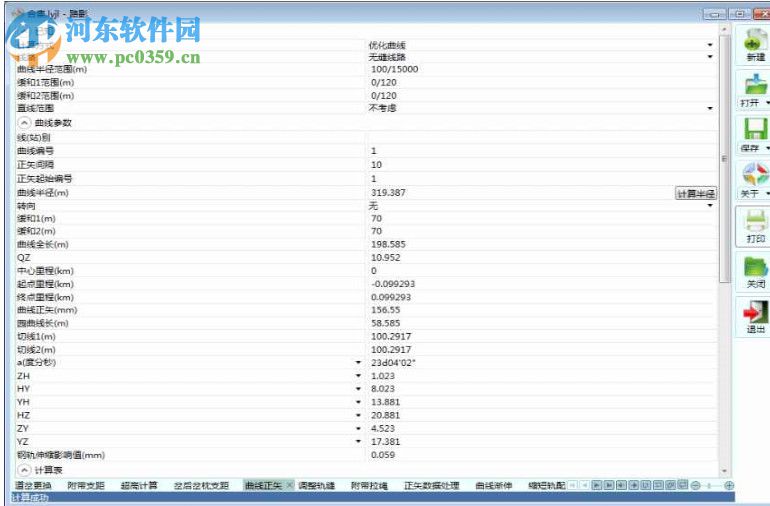This screenshot has width=770, height=506.
Task: Click the zoom out minus icon
Action: point(695,485)
